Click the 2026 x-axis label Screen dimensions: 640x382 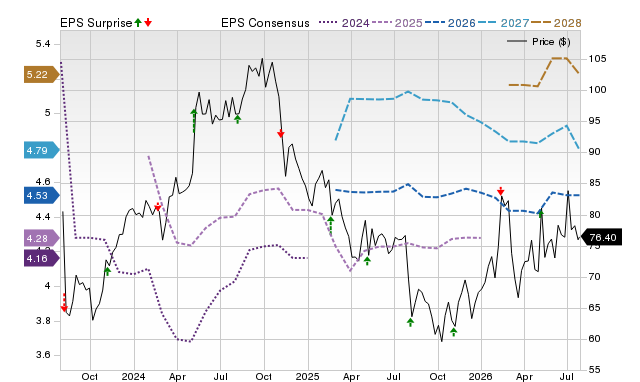(480, 376)
